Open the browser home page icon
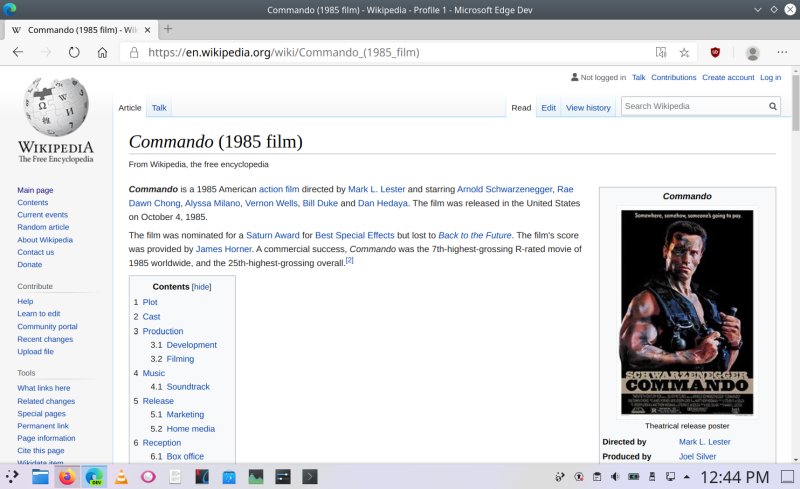 pos(103,52)
